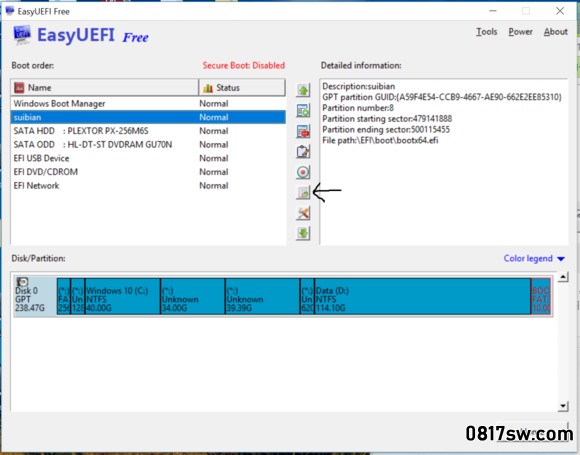Expand the Color legend dropdown
The image size is (580, 455).
point(534,259)
